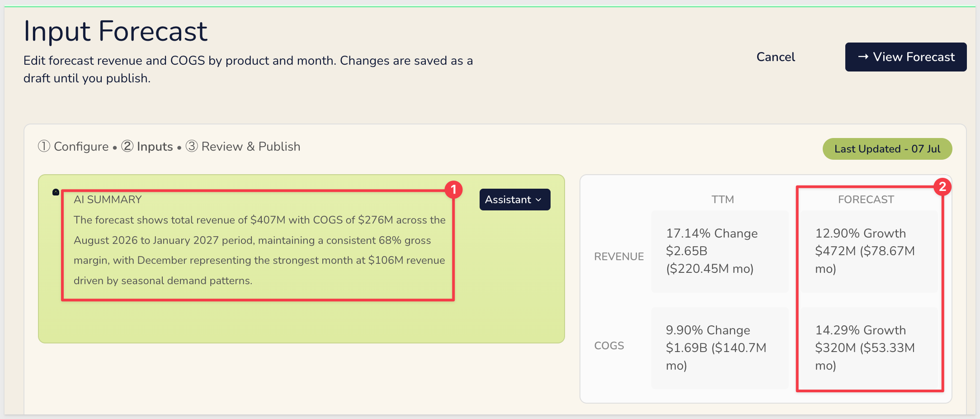Screen dimensions: 980x419
Task: Click the circled number 2 Inputs step icon
Action: click(127, 146)
